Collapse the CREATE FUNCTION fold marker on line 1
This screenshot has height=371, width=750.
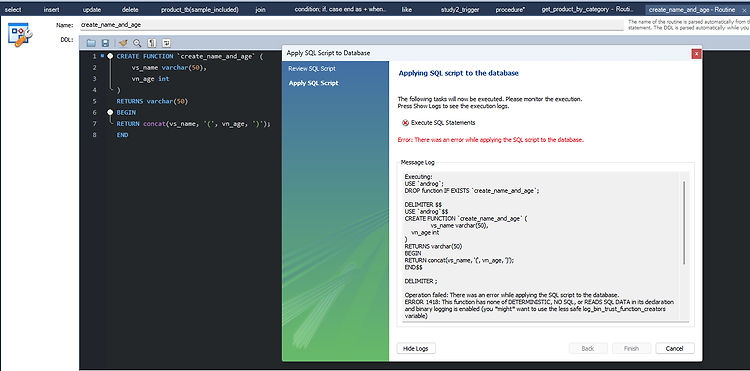pos(110,56)
